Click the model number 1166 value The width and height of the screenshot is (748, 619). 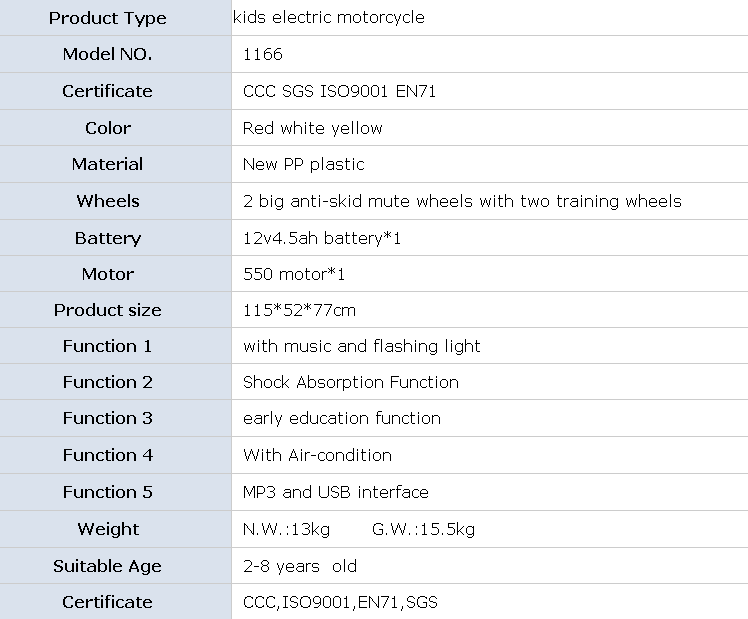262,55
